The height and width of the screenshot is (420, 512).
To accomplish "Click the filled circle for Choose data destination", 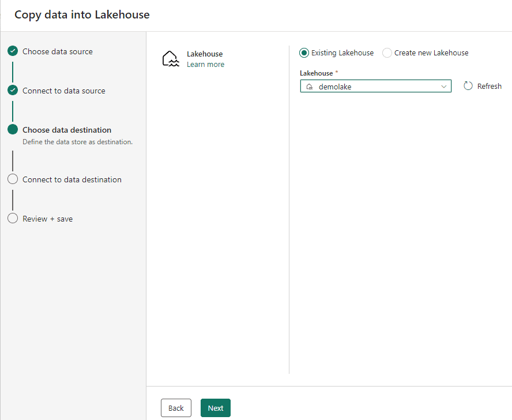I will [x=13, y=130].
